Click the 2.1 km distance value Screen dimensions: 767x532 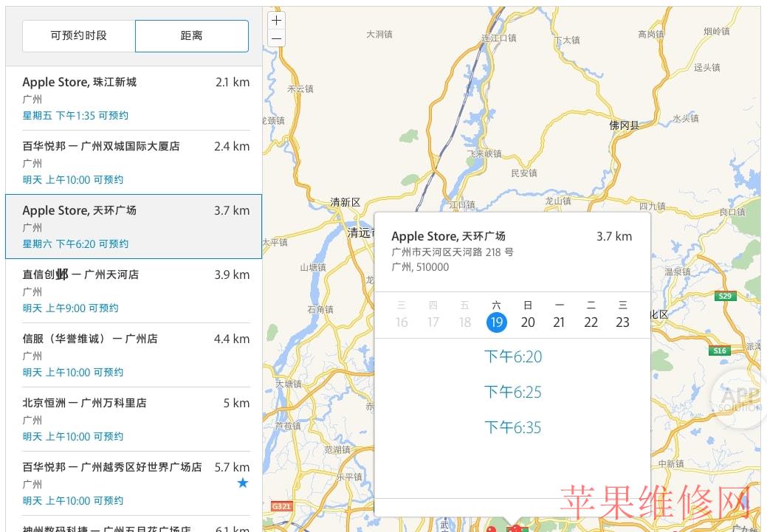coord(233,82)
